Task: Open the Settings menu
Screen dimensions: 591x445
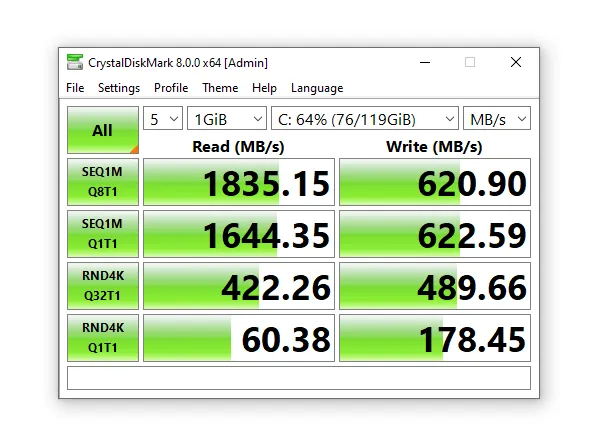Action: point(119,88)
